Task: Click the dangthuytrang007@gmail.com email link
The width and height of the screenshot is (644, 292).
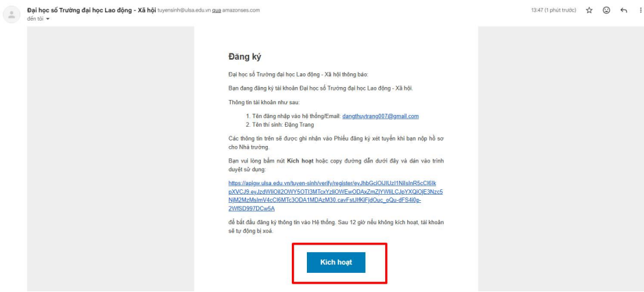Action: 380,116
